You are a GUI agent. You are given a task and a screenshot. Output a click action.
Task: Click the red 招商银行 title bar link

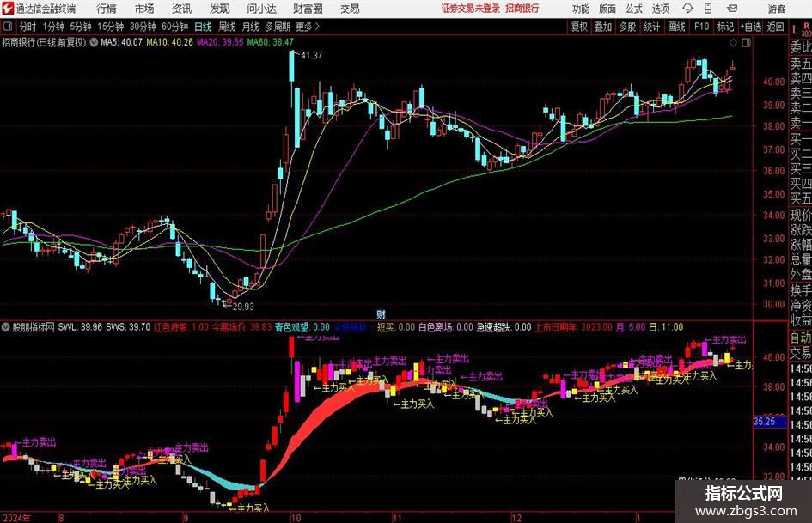click(x=522, y=9)
